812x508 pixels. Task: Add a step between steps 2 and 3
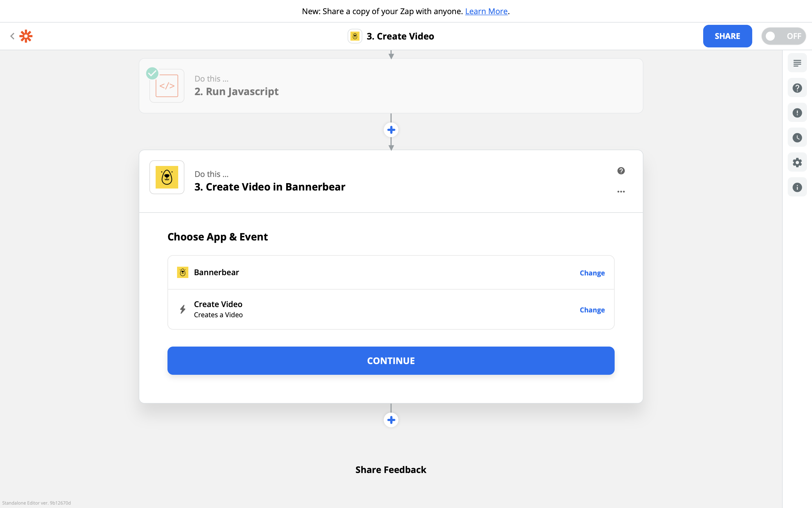pos(391,130)
